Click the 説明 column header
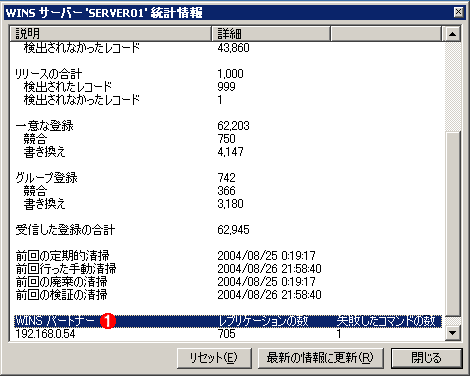470x376 pixels. point(111,34)
